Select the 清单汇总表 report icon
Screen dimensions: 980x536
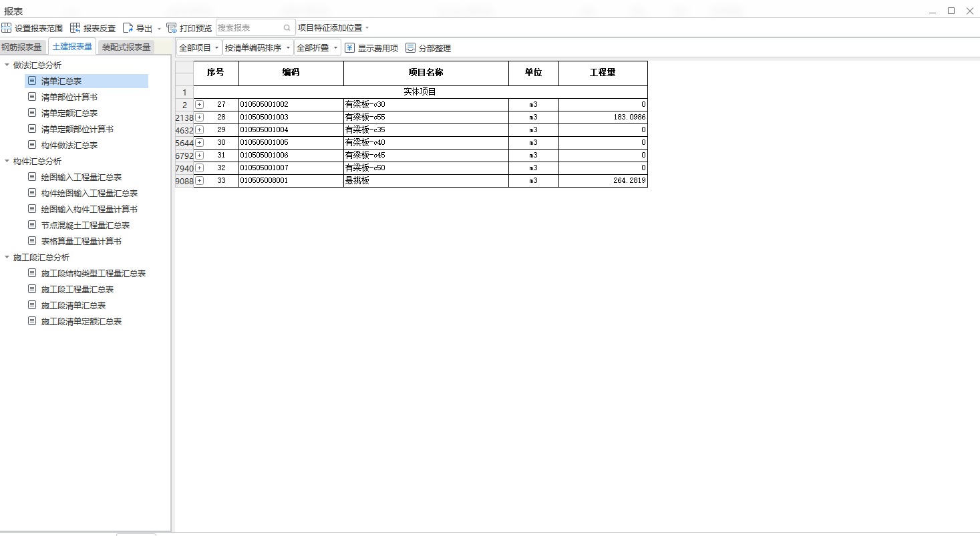pos(32,81)
